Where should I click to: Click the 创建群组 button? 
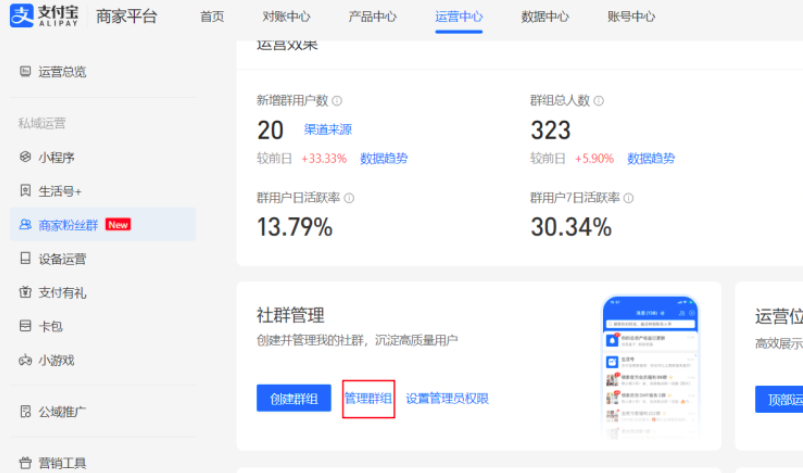(x=294, y=398)
